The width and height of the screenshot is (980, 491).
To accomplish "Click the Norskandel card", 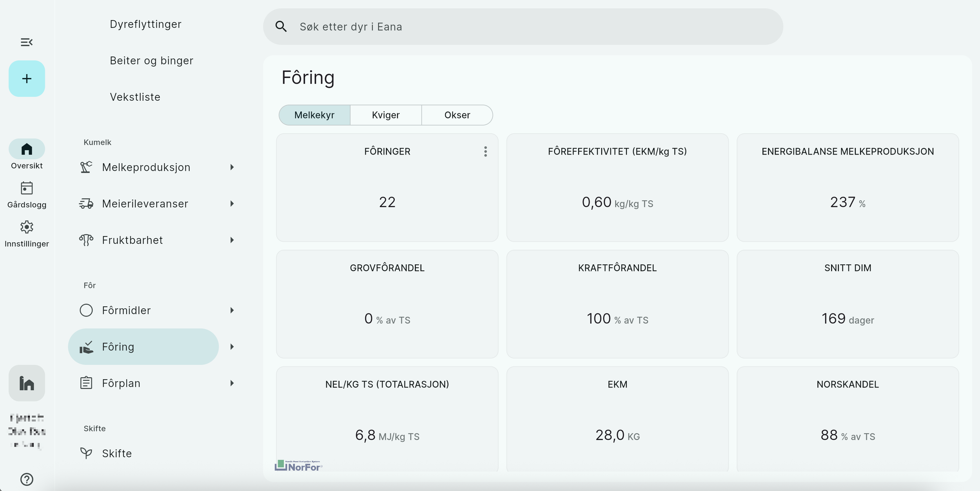I will pyautogui.click(x=848, y=419).
